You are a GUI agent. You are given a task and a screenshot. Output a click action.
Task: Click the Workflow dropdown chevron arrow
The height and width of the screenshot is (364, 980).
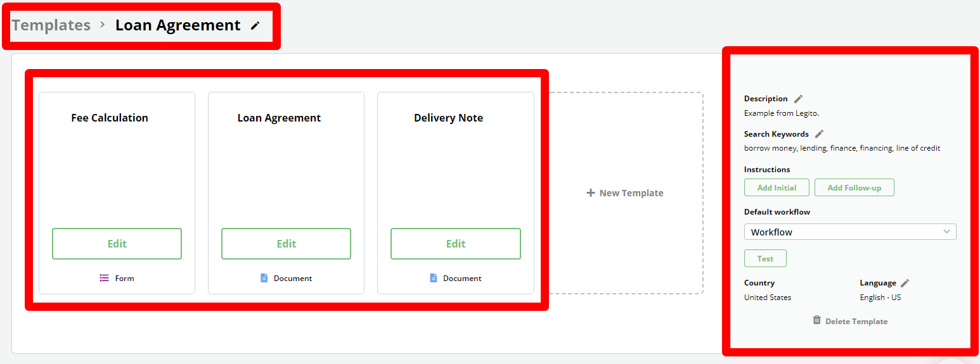(946, 232)
